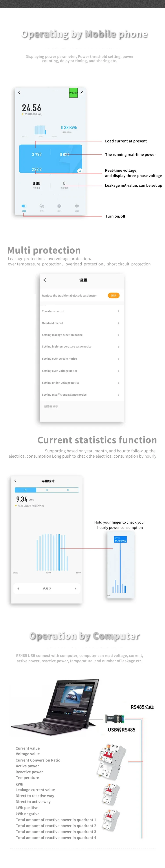Image resolution: width=165 pixels, height=868 pixels.
Task: Open the fees coins icon tab
Action: click(42, 206)
